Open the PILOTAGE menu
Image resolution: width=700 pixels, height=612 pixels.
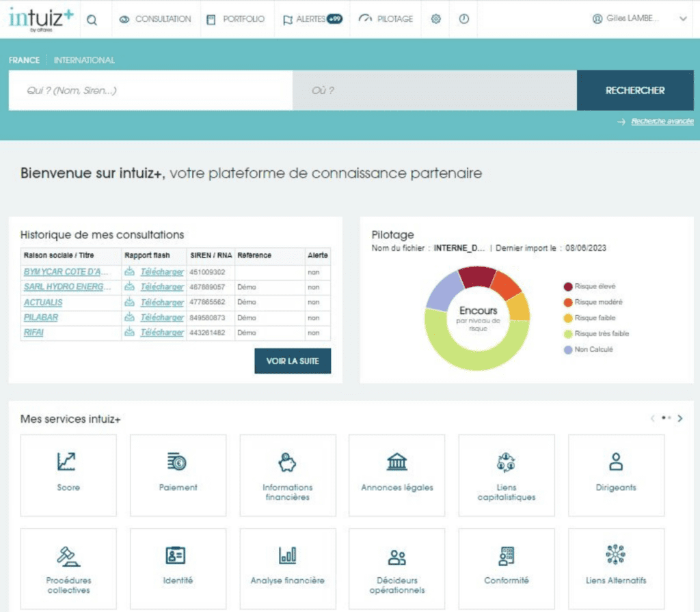tap(386, 18)
